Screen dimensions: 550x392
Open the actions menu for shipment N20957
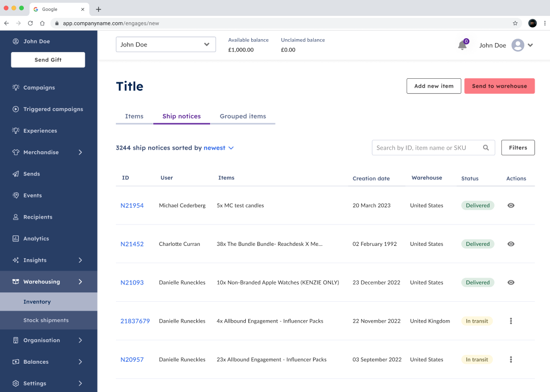coord(511,359)
